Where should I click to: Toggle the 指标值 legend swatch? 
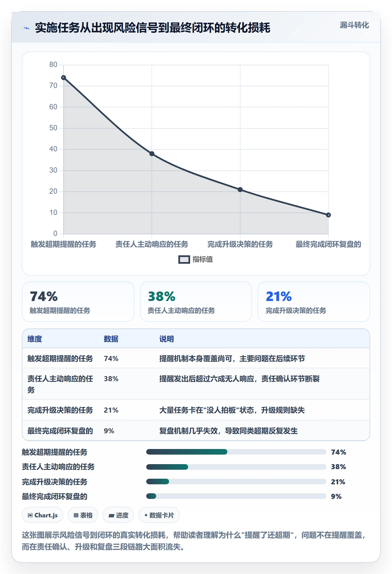(184, 260)
